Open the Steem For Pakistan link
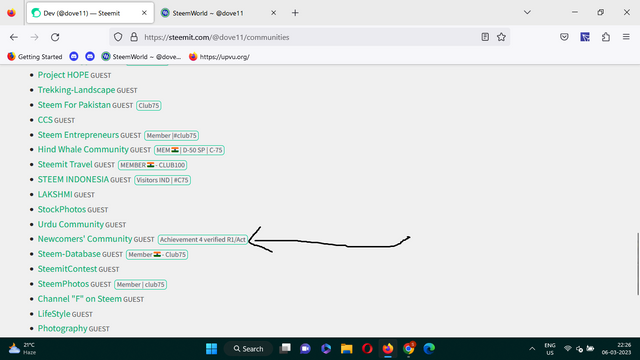 [74, 105]
